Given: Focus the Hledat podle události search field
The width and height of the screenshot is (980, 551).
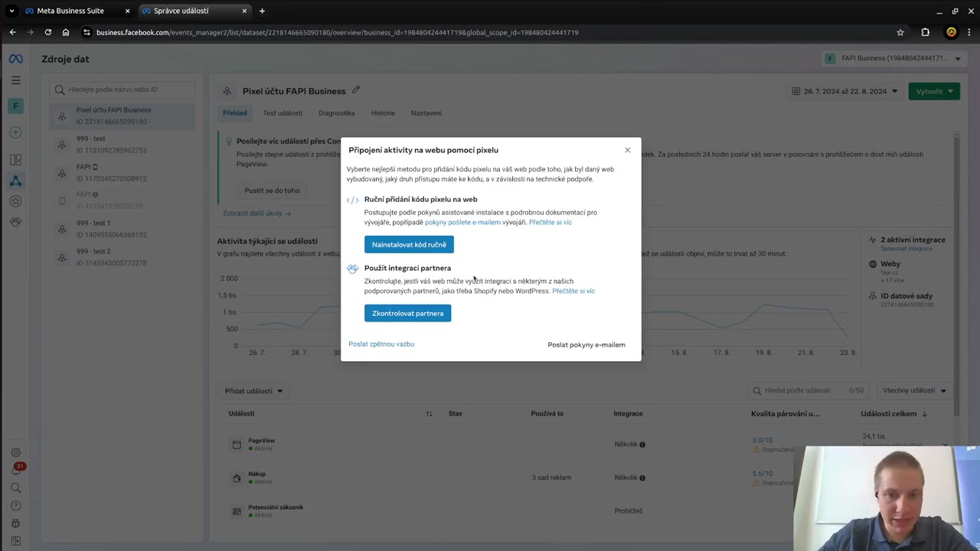Looking at the screenshot, I should pyautogui.click(x=808, y=391).
